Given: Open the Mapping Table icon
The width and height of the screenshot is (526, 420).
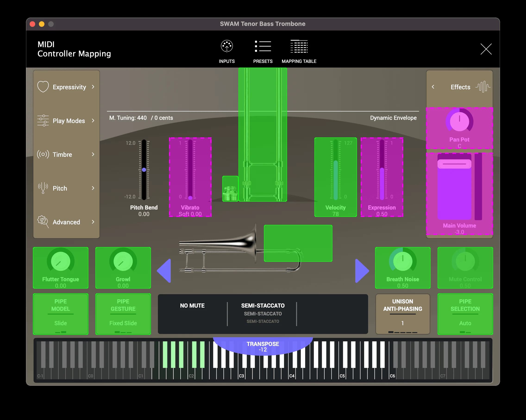Looking at the screenshot, I should coord(299,46).
